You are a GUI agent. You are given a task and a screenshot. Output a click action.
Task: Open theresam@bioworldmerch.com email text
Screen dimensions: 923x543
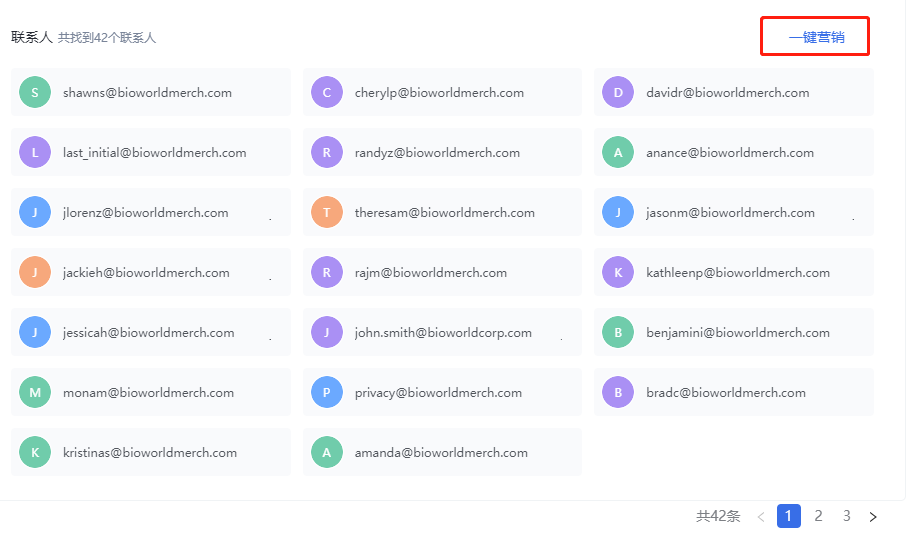point(444,213)
